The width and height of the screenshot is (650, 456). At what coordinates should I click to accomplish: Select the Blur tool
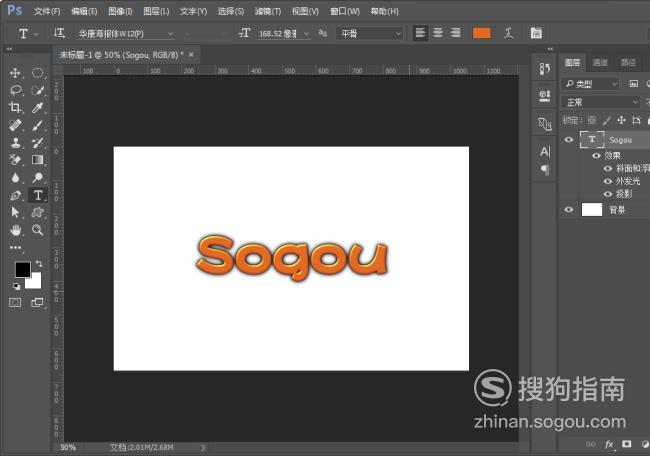(15, 178)
